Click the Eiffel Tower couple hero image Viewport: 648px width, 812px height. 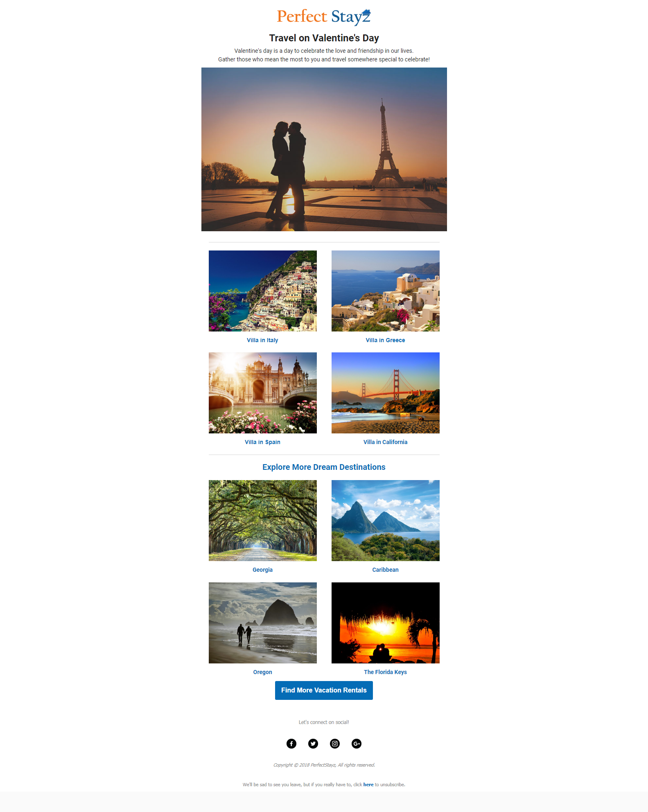click(324, 149)
